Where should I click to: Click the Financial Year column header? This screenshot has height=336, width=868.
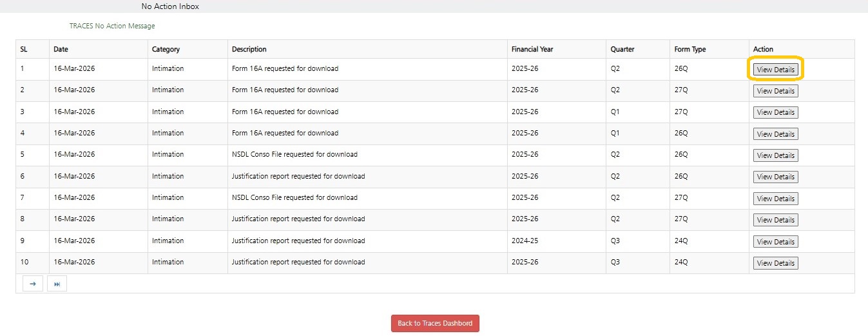tap(532, 49)
